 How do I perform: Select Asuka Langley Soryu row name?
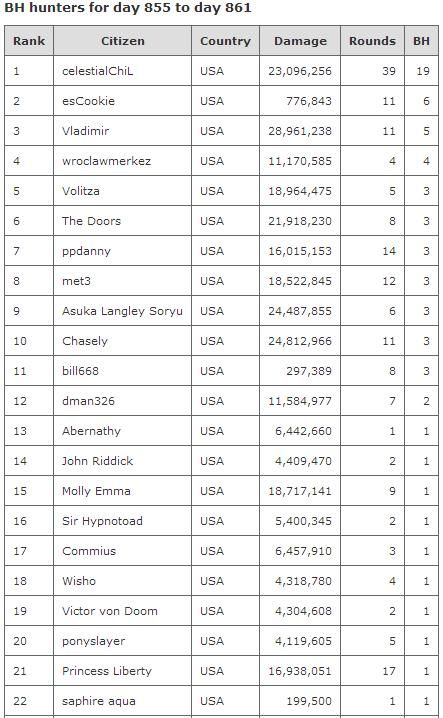tap(122, 311)
